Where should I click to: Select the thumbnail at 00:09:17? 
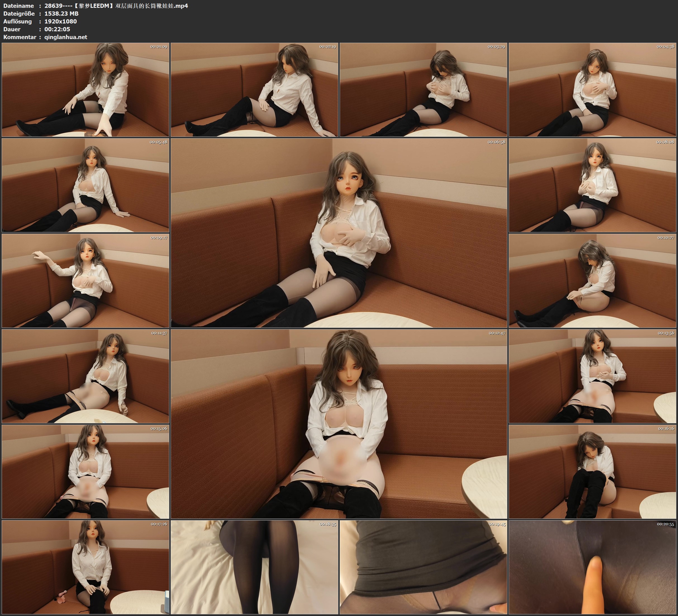pos(85,281)
